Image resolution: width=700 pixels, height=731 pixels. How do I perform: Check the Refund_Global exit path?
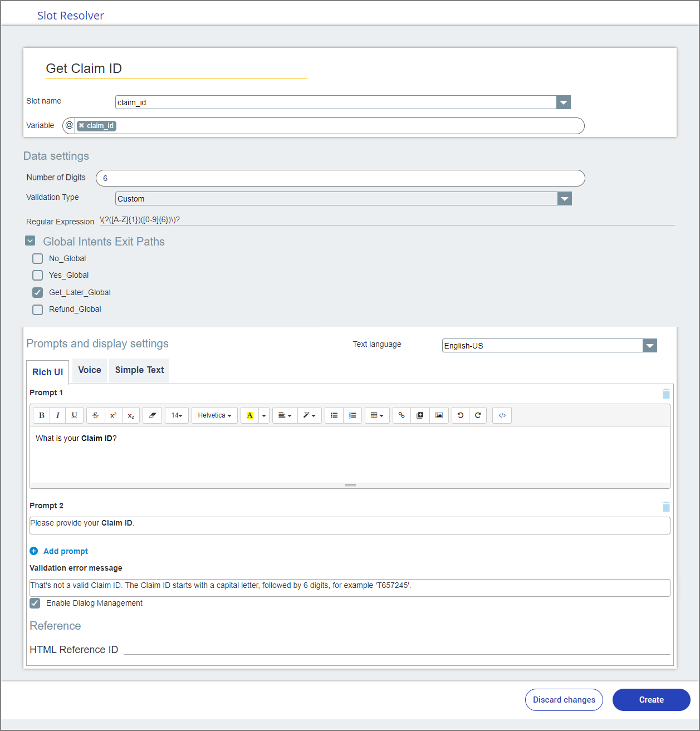point(37,310)
